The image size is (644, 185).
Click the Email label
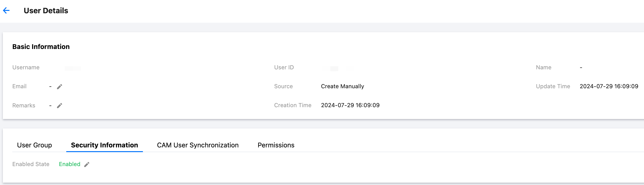(x=19, y=86)
